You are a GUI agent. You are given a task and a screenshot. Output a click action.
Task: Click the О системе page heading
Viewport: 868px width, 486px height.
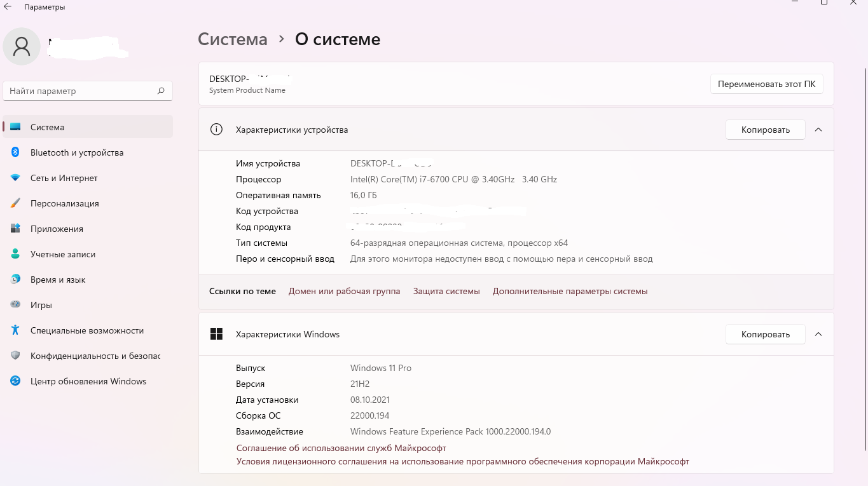point(338,39)
